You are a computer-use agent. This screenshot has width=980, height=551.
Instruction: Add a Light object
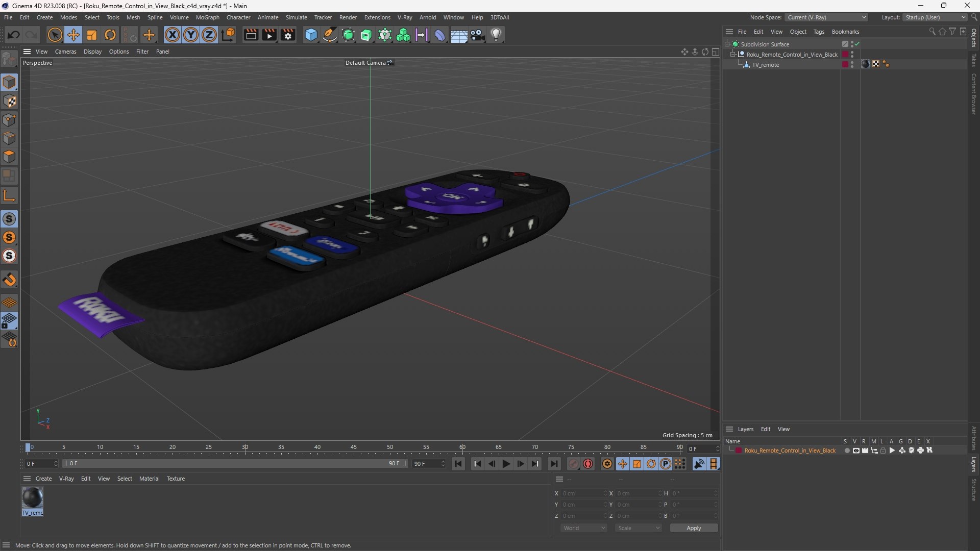tap(496, 35)
